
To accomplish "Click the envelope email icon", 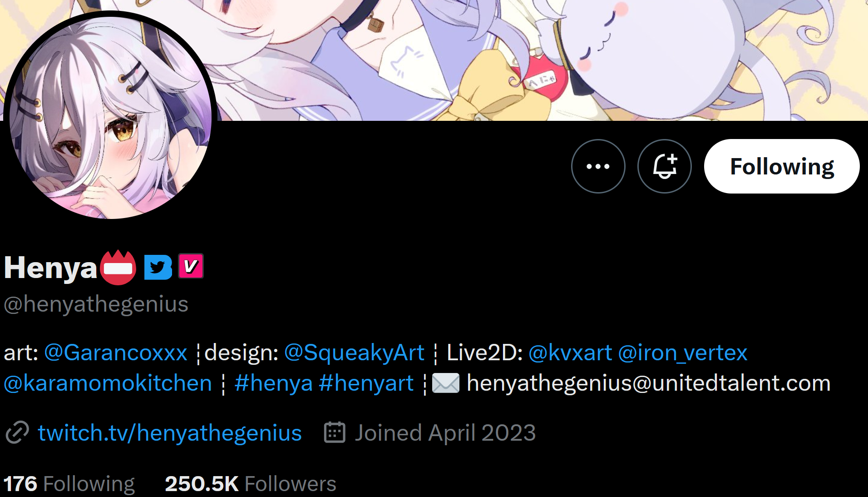I will (x=445, y=383).
